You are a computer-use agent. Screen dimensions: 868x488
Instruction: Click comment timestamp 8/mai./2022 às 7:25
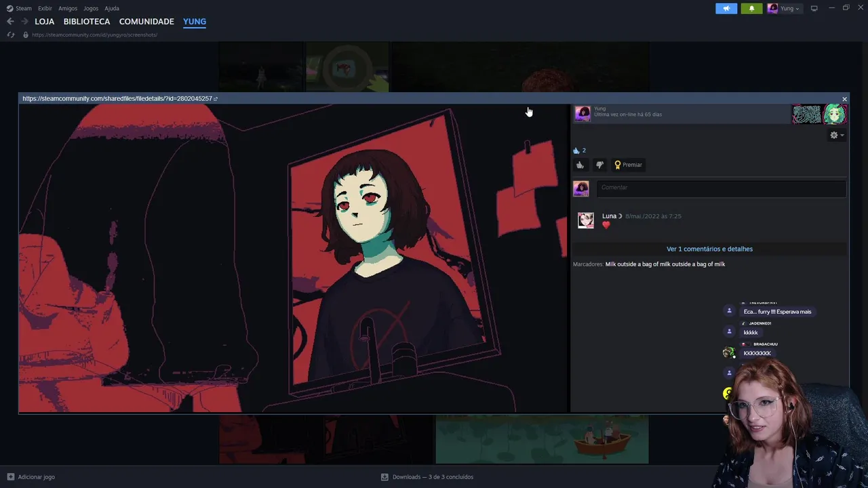653,216
